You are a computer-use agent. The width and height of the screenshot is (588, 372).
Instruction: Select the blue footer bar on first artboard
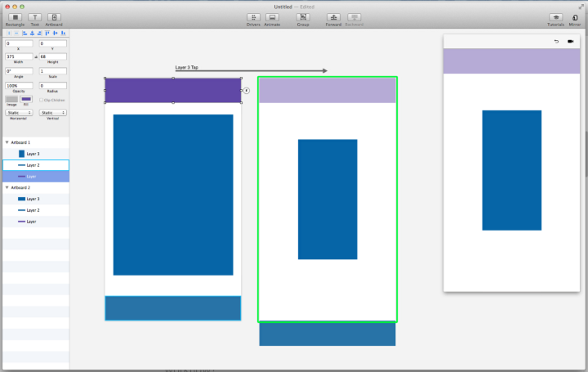click(173, 308)
